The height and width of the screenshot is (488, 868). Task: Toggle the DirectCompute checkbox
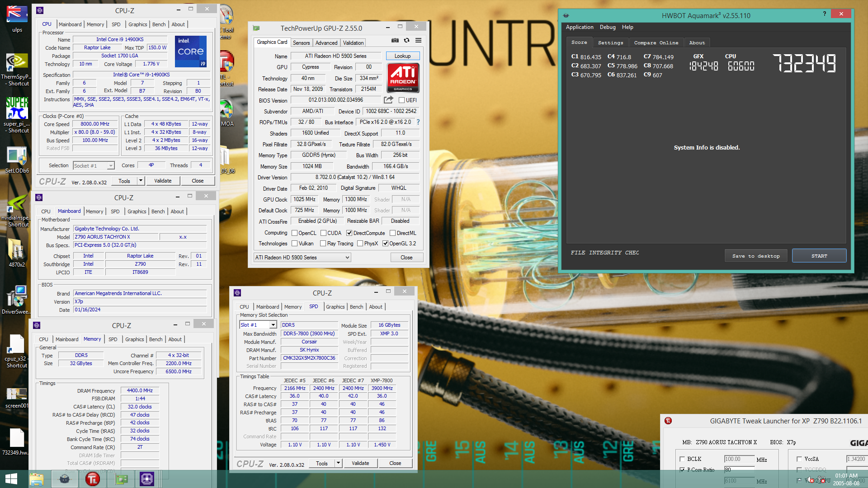click(349, 233)
